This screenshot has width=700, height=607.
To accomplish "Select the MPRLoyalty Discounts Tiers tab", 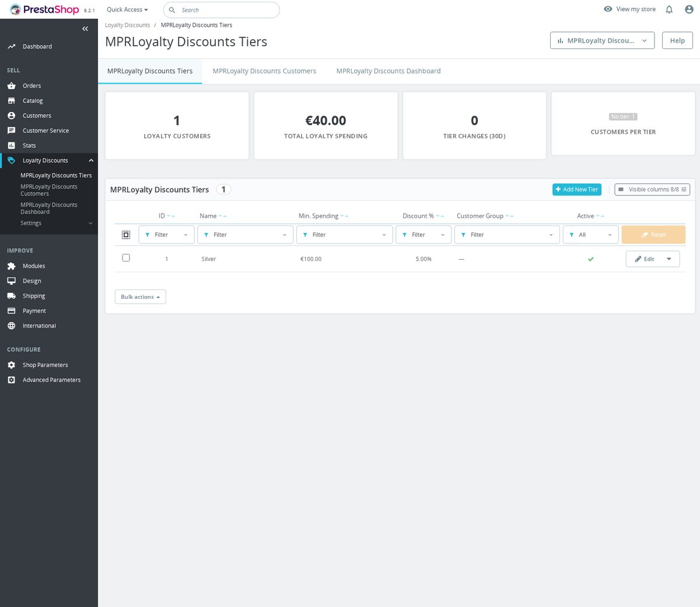I will (x=150, y=71).
